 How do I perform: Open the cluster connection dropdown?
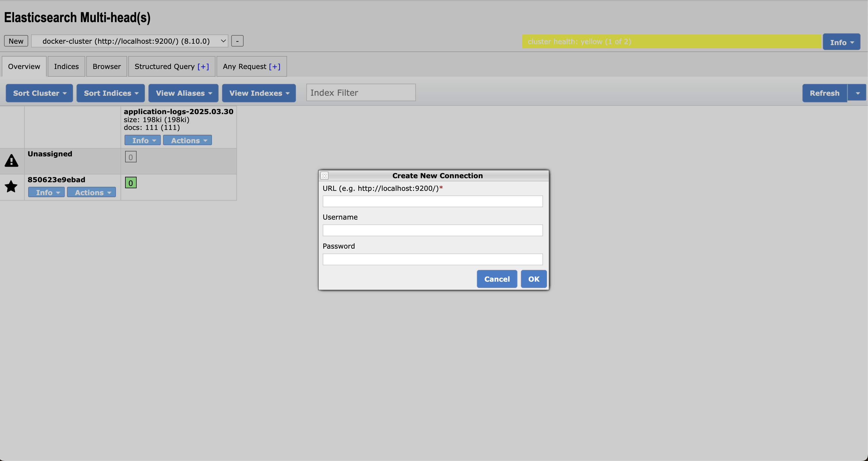(130, 41)
